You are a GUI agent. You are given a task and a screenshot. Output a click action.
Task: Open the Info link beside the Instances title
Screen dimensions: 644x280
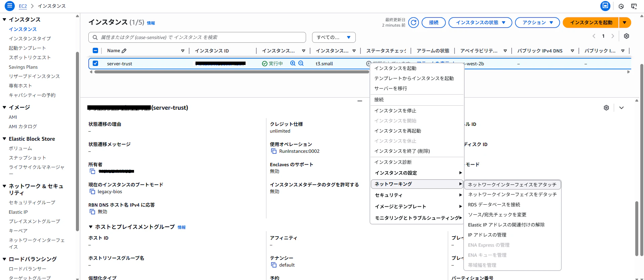click(151, 23)
